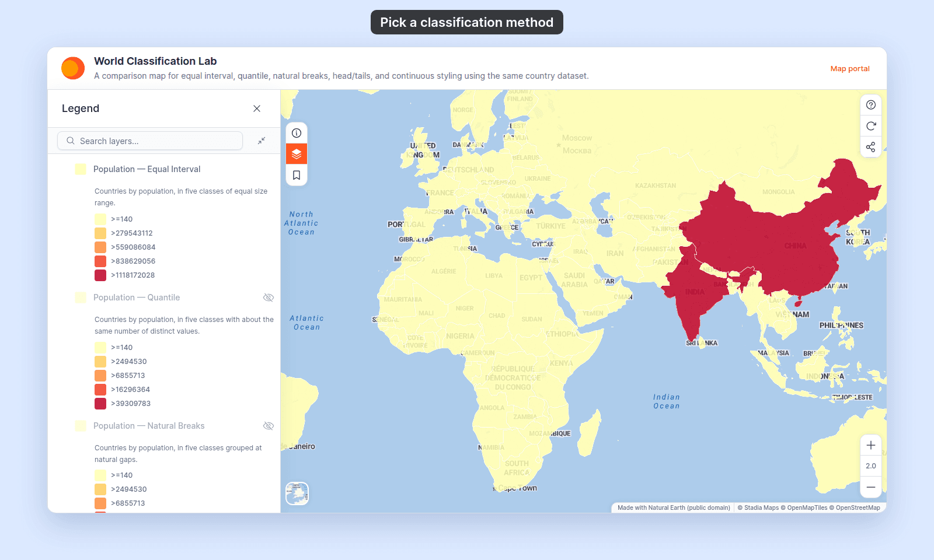This screenshot has width=934, height=560.
Task: Open the basemap switcher thumbnail
Action: click(x=297, y=494)
